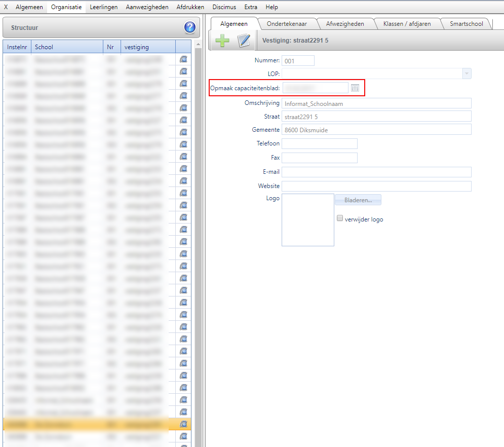
Task: Click the detail icon in first list row
Action: (x=183, y=59)
